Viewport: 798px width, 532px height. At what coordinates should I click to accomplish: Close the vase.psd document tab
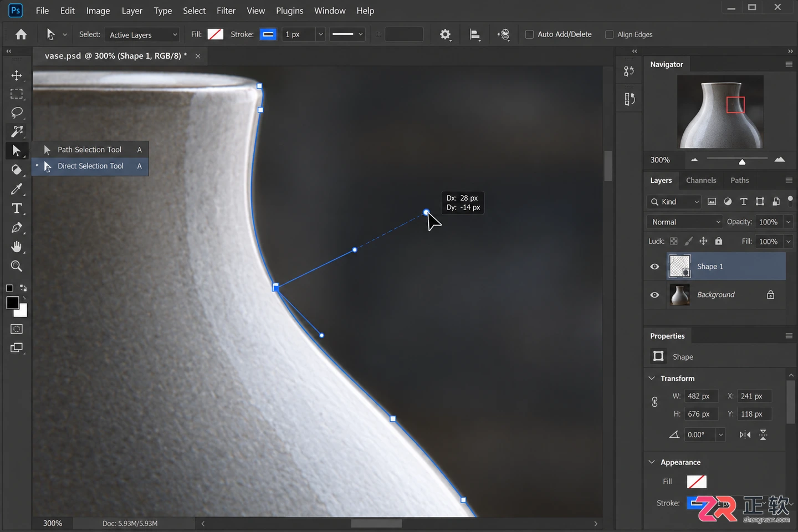198,56
